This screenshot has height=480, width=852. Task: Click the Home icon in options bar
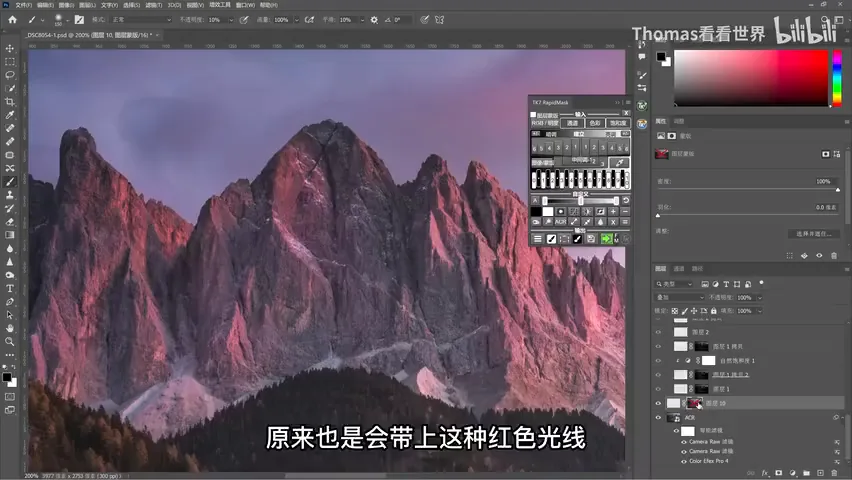coord(12,20)
